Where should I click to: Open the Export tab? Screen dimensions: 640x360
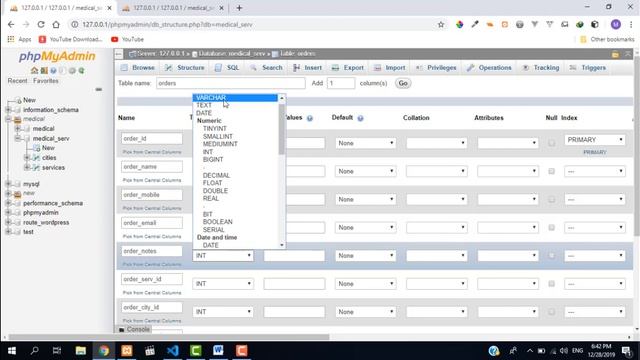[x=348, y=68]
